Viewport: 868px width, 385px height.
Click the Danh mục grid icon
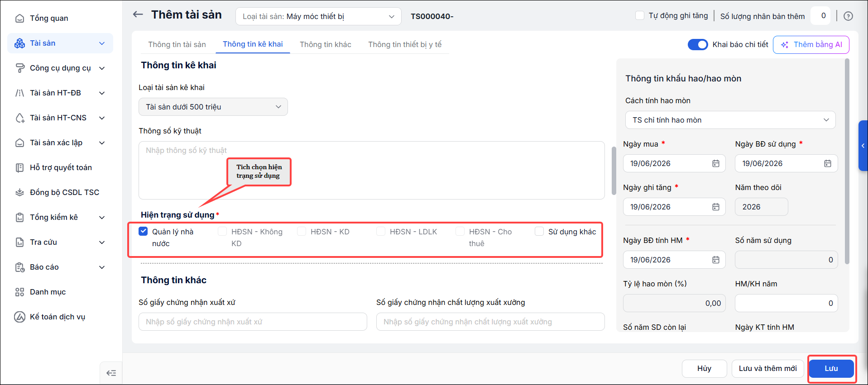20,292
